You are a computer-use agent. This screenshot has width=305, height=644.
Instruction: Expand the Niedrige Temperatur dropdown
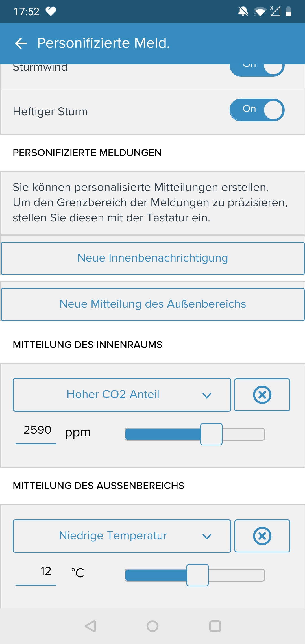pyautogui.click(x=122, y=536)
